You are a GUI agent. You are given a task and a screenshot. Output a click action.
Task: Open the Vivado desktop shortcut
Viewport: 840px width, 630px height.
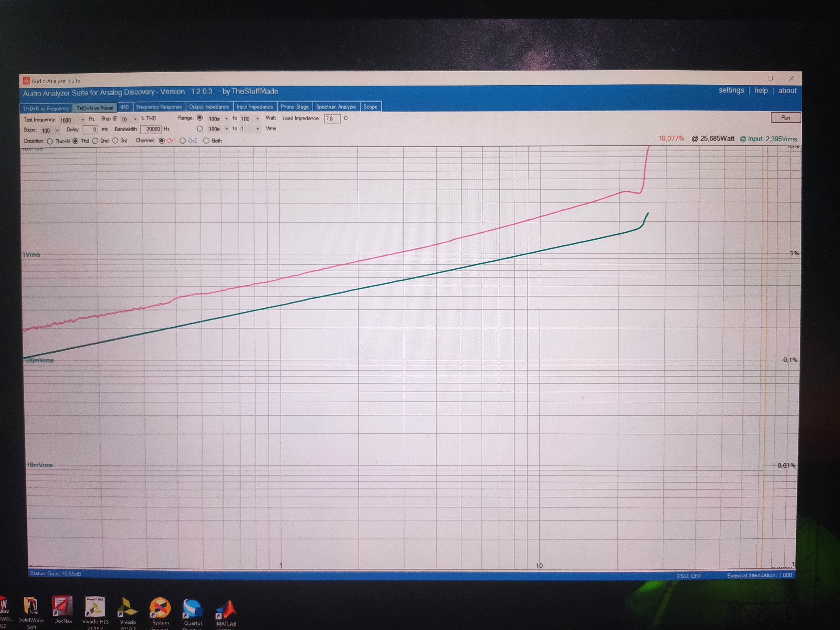128,608
